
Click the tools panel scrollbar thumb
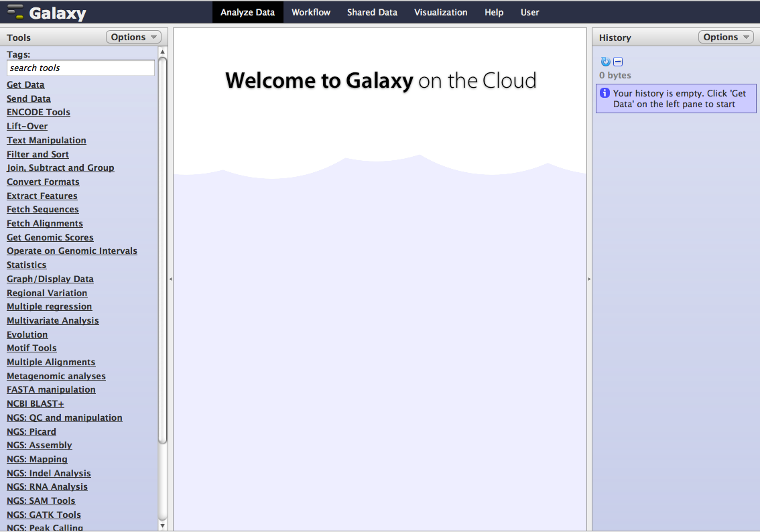point(162,250)
